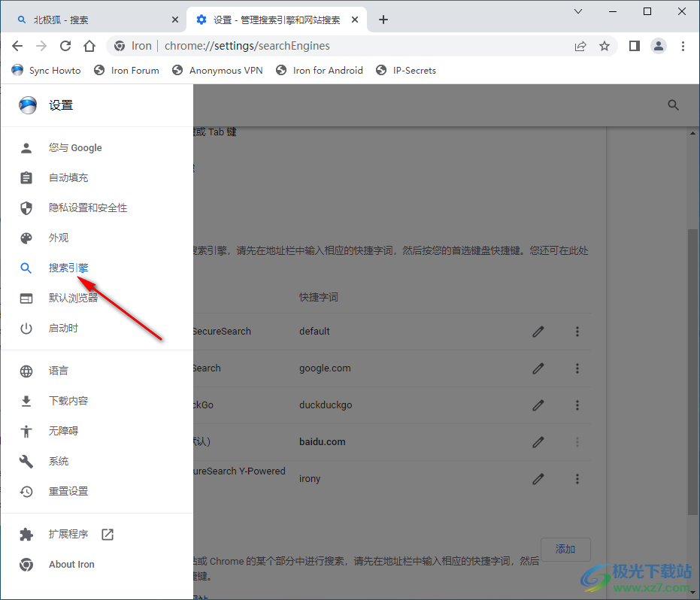The image size is (700, 600).
Task: Open the home page with the house icon
Action: click(89, 46)
